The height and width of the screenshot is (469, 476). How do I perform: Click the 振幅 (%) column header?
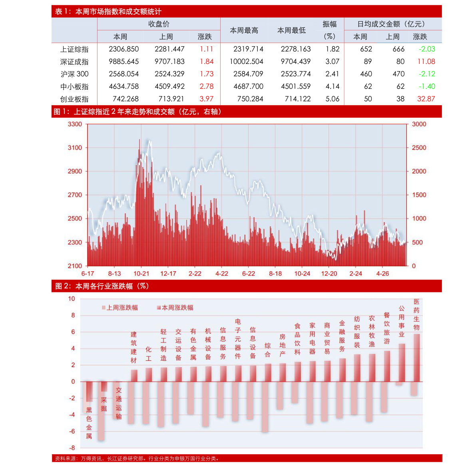click(329, 30)
